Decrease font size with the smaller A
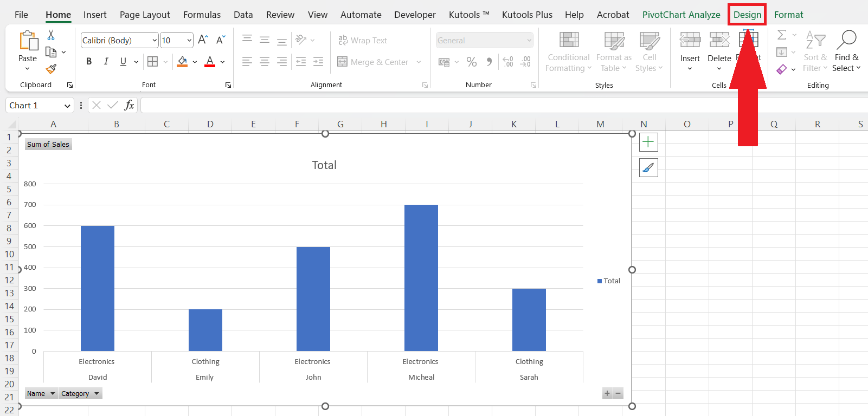 point(220,40)
